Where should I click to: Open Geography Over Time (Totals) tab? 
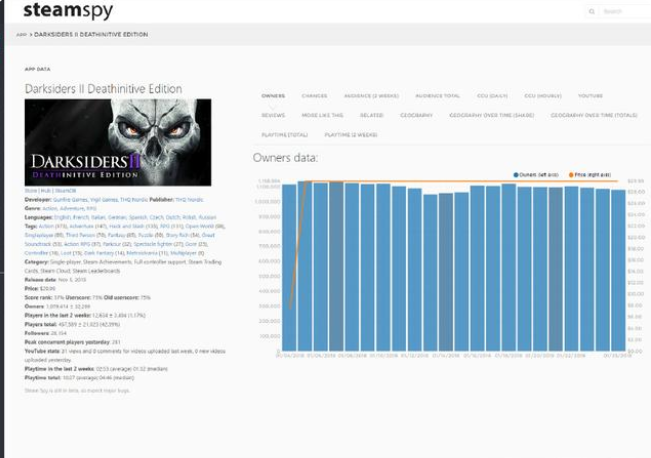(594, 115)
